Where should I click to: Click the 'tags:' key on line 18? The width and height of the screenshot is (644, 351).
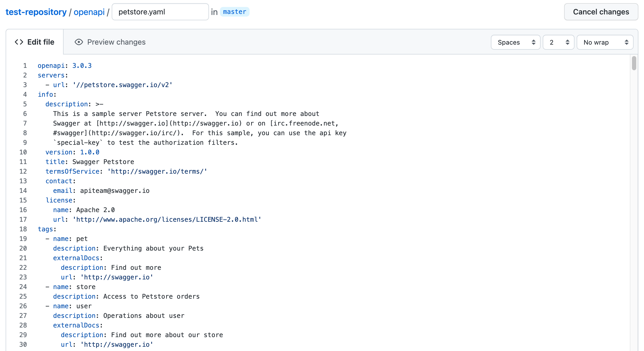(47, 229)
